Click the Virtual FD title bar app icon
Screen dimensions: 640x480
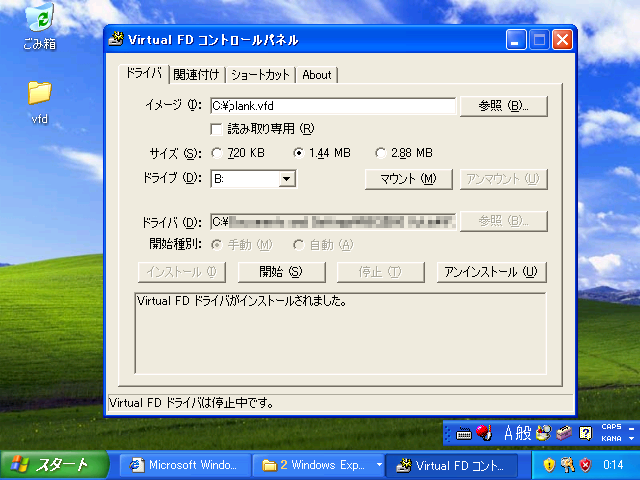tap(116, 40)
